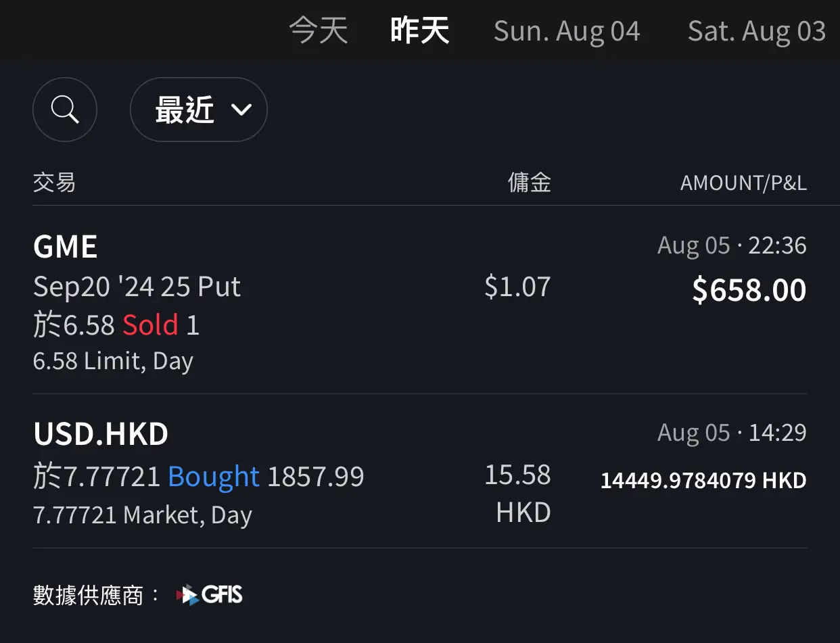Open the USD.HKD trade entry

pos(420,471)
